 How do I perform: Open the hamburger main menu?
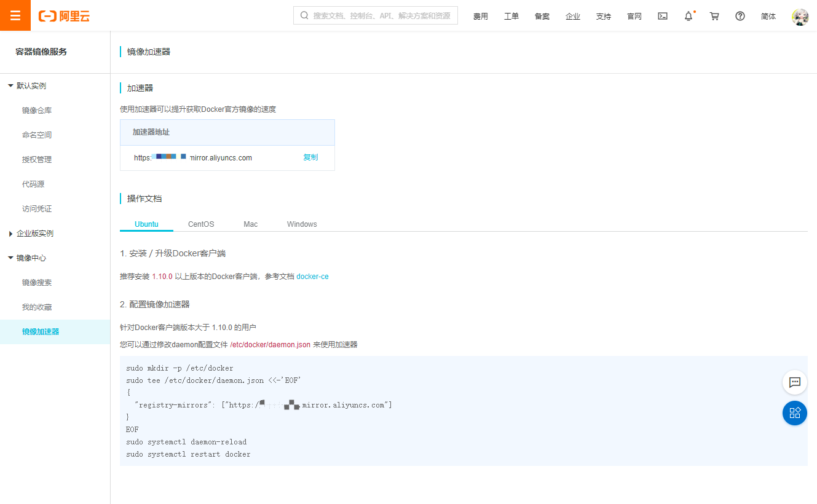(x=15, y=15)
